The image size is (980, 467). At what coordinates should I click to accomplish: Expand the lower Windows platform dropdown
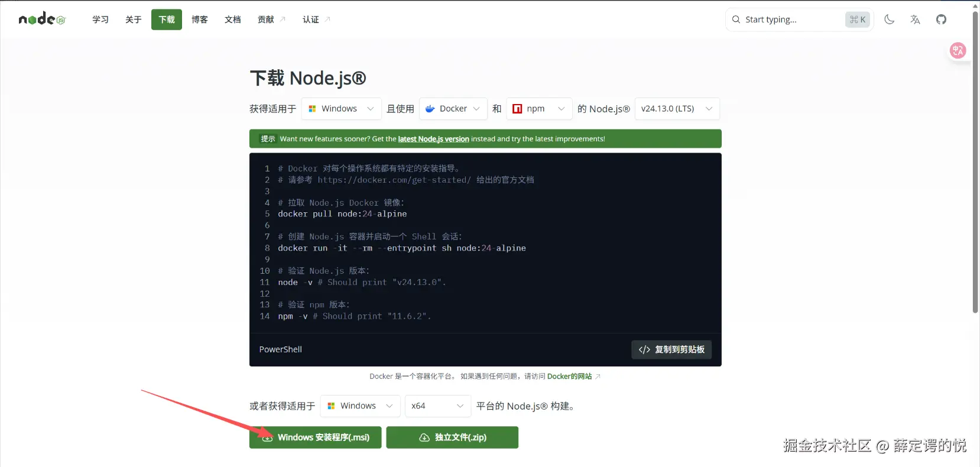point(360,406)
